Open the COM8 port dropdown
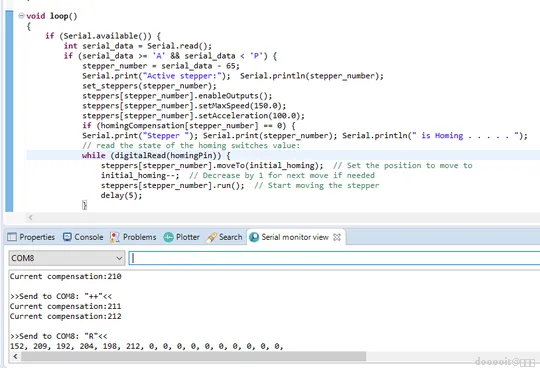The height and width of the screenshot is (368, 540). coord(66,258)
